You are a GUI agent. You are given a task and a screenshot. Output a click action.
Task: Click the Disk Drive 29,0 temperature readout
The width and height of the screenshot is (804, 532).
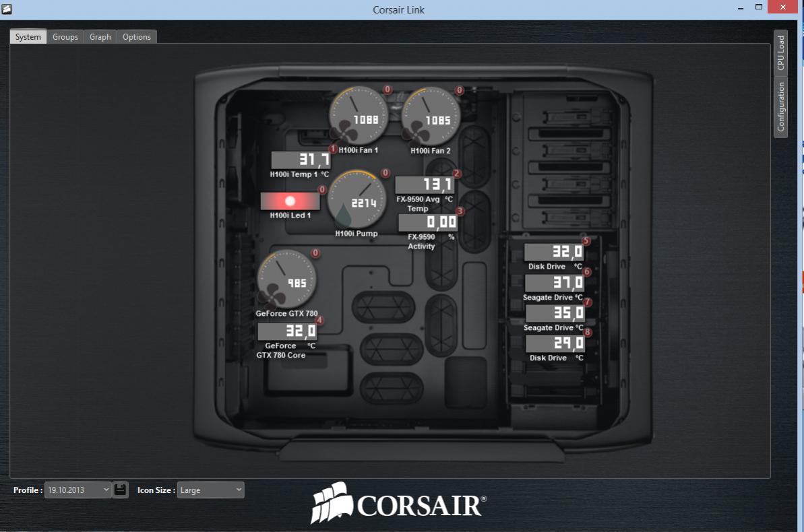(x=555, y=343)
